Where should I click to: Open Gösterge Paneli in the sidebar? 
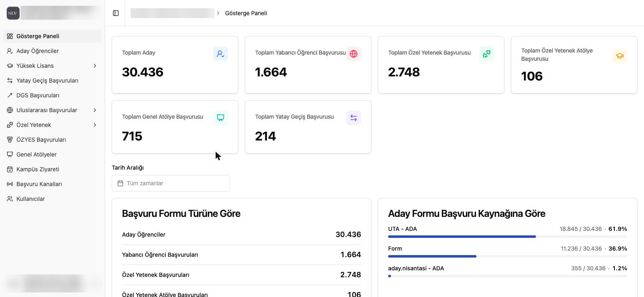tap(53, 36)
